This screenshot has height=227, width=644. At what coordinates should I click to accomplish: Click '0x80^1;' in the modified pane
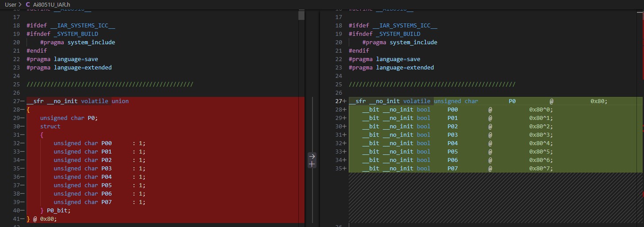pyautogui.click(x=541, y=118)
